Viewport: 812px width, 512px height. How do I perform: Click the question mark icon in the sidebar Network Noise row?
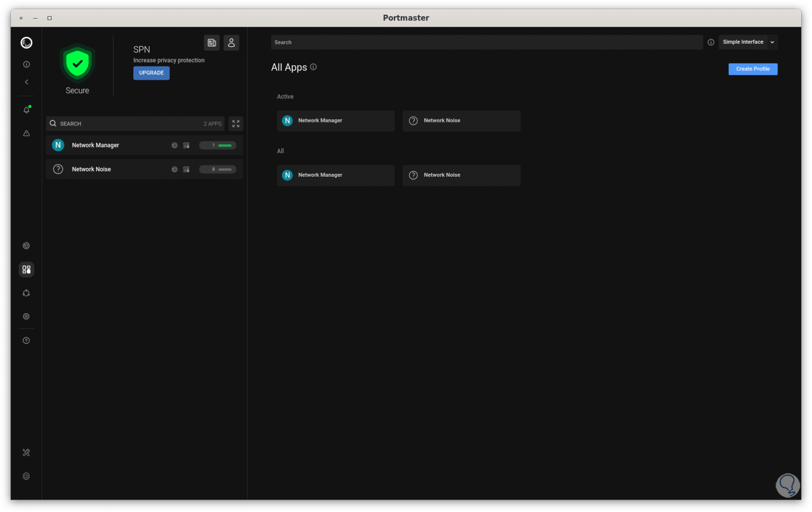pyautogui.click(x=58, y=169)
